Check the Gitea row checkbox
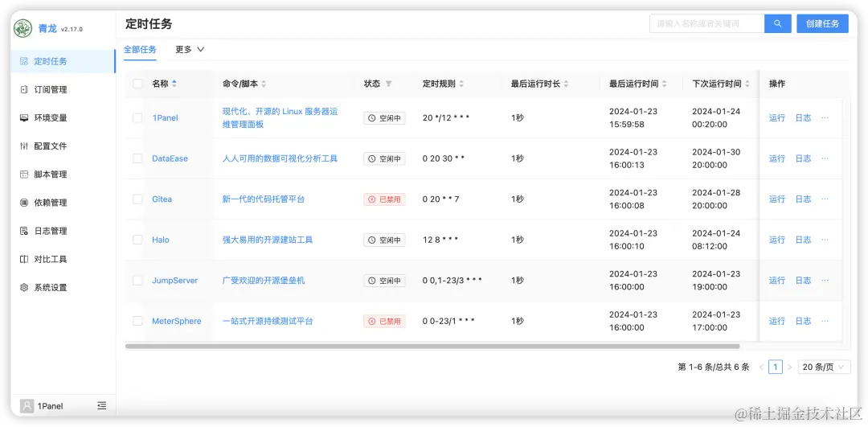 [137, 199]
